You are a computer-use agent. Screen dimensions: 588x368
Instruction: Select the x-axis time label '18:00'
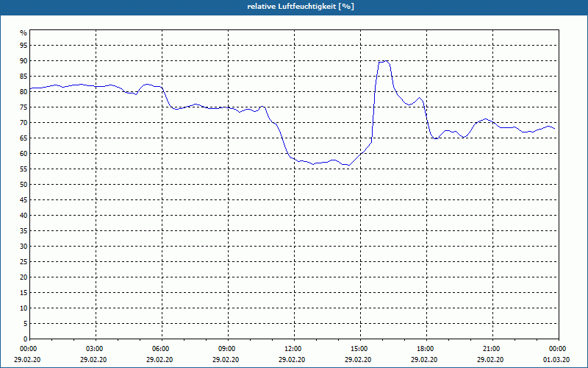[424, 349]
